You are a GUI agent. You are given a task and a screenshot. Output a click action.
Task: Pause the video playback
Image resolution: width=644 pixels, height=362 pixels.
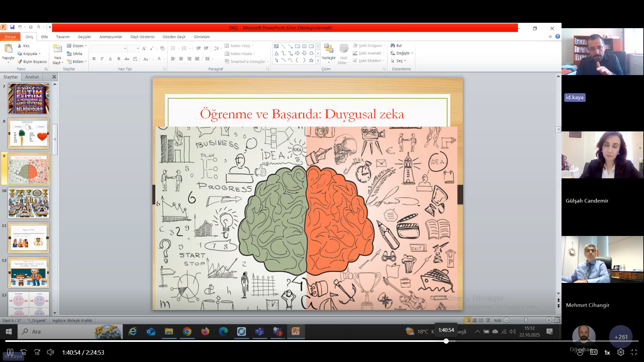[10, 352]
